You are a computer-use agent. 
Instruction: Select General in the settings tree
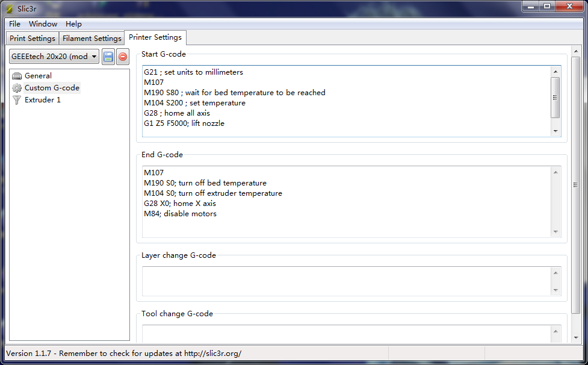click(39, 76)
